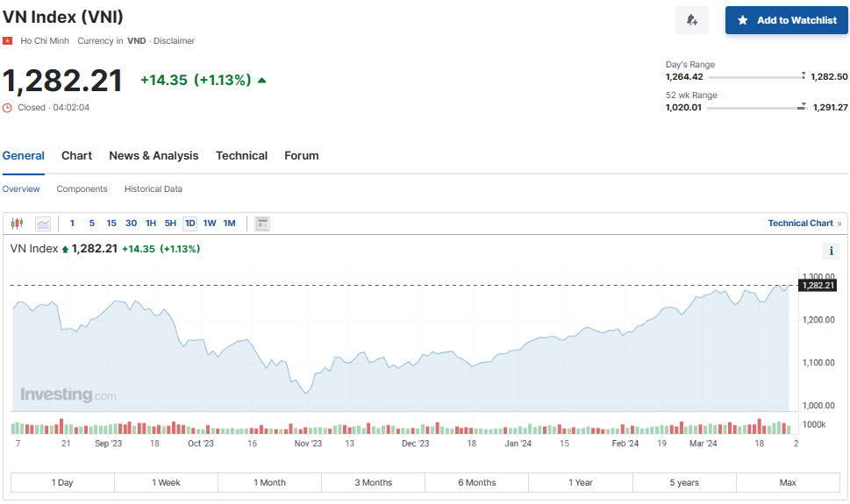The height and width of the screenshot is (504, 850).
Task: Click the 1,282.21 price label on chart axis
Action: (x=818, y=286)
